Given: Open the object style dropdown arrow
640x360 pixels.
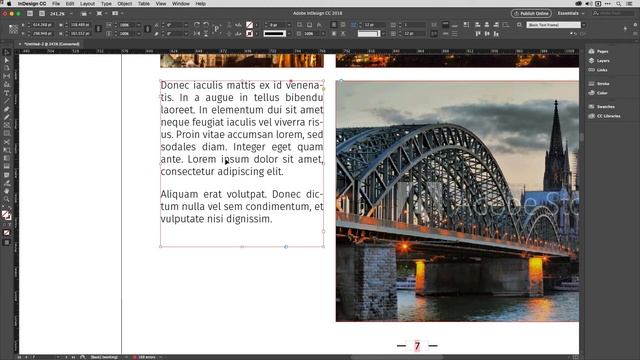Looking at the screenshot, I should [x=584, y=25].
